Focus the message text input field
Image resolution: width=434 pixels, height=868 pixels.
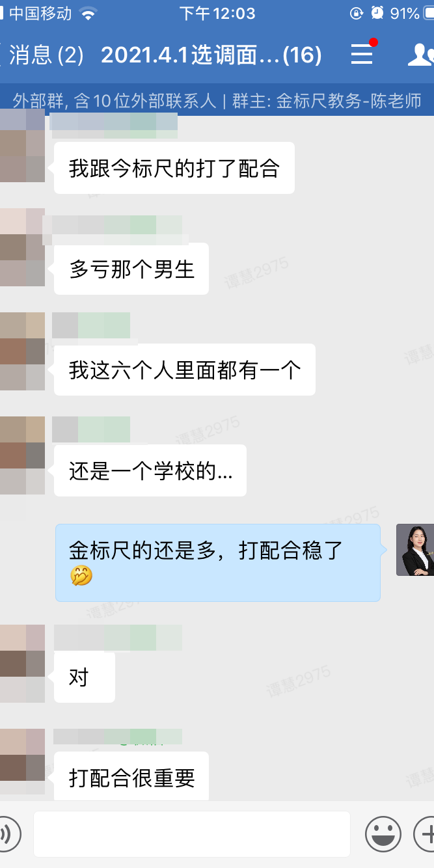click(x=192, y=834)
